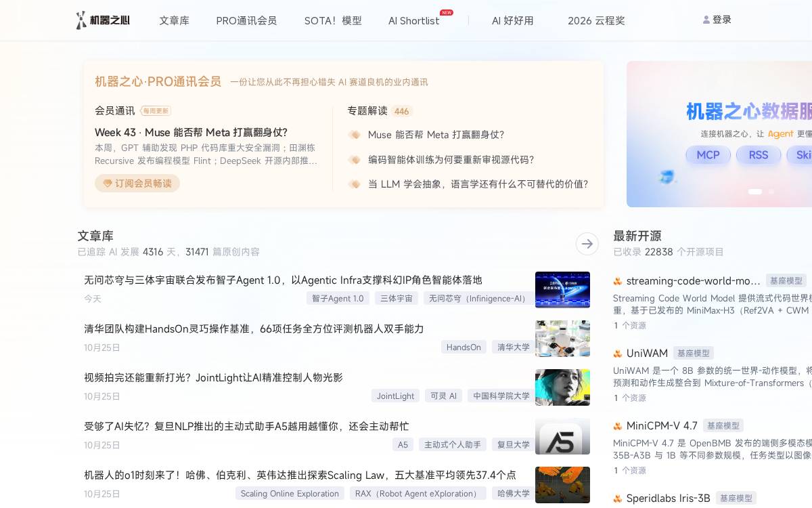Open the portrait thumbnail of JointLight article
The height and width of the screenshot is (508, 812).
point(562,387)
